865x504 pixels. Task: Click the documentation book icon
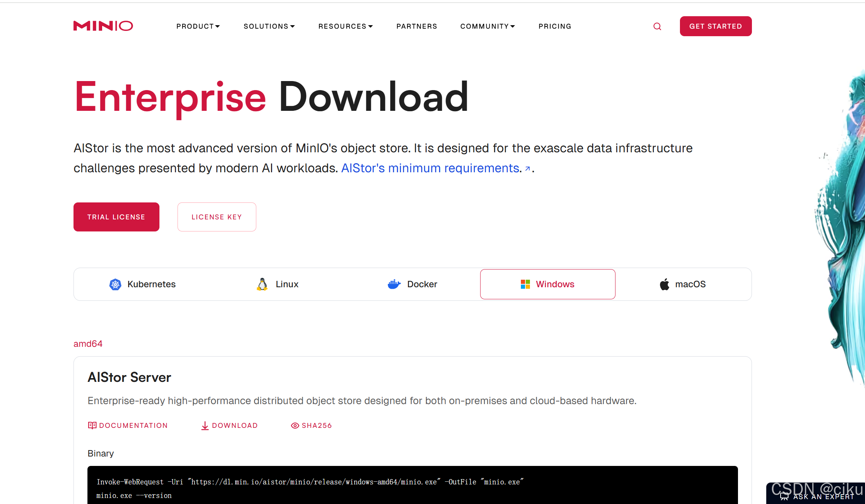[92, 426]
